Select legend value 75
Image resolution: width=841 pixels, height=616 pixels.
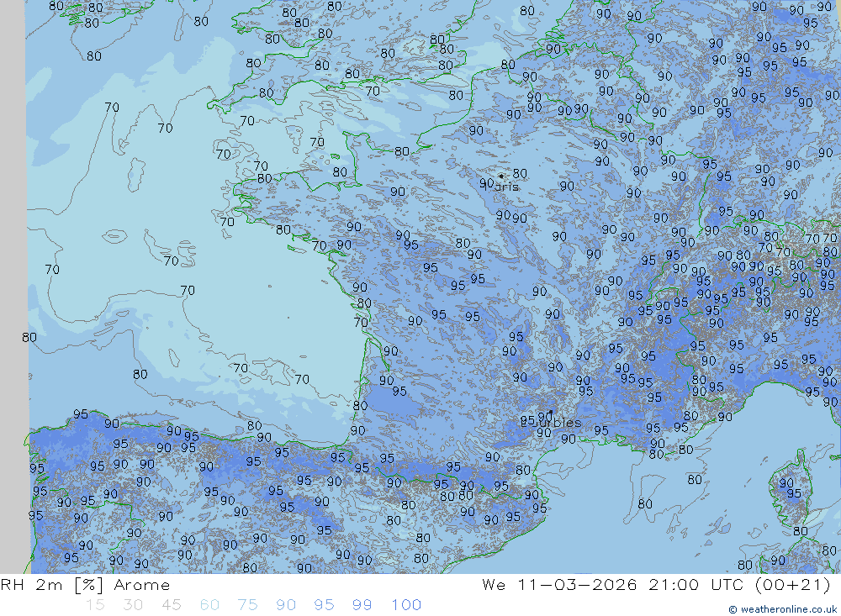(247, 605)
